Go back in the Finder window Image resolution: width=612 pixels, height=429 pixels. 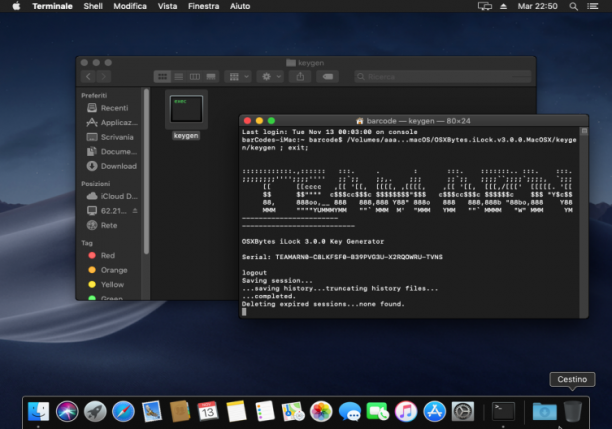[88, 77]
